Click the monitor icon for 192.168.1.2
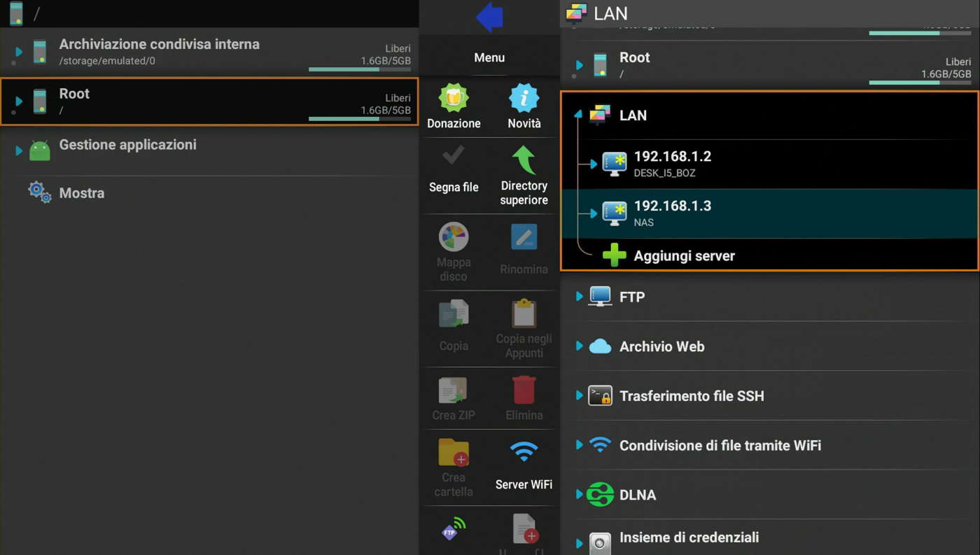 615,164
